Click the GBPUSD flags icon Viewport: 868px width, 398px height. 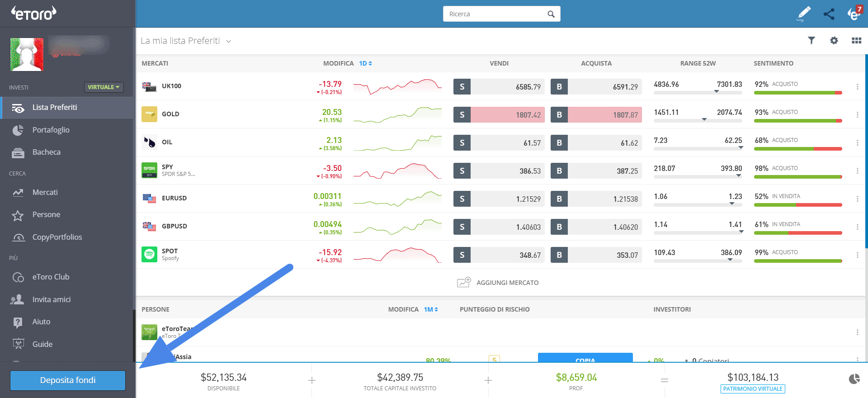(x=149, y=226)
